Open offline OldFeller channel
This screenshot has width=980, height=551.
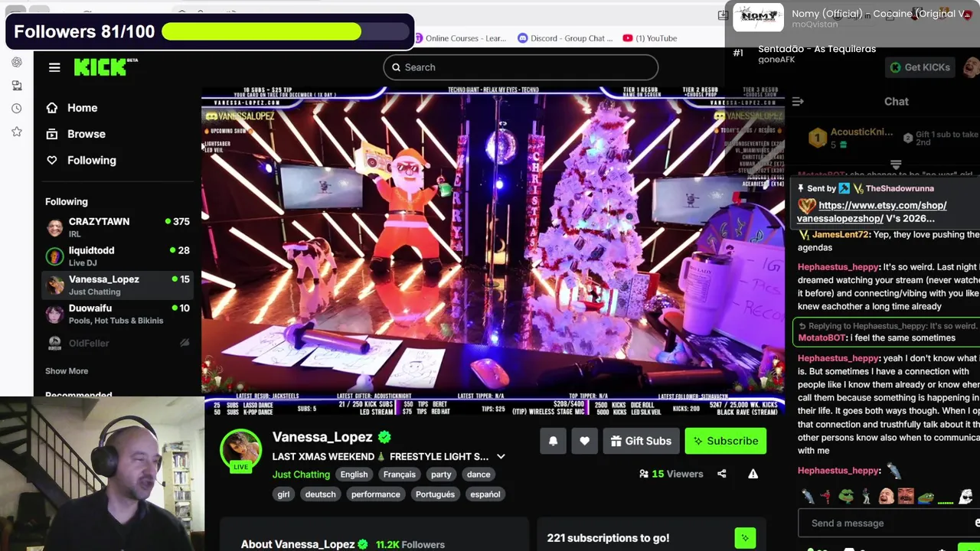[117, 343]
